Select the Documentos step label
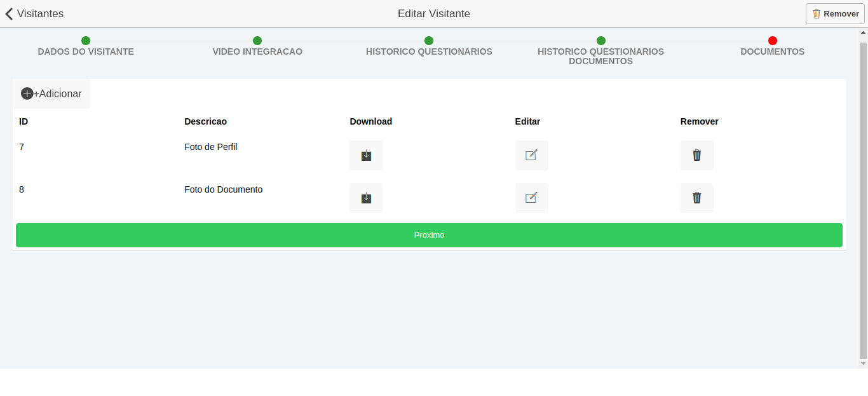This screenshot has width=868, height=396. tap(772, 51)
